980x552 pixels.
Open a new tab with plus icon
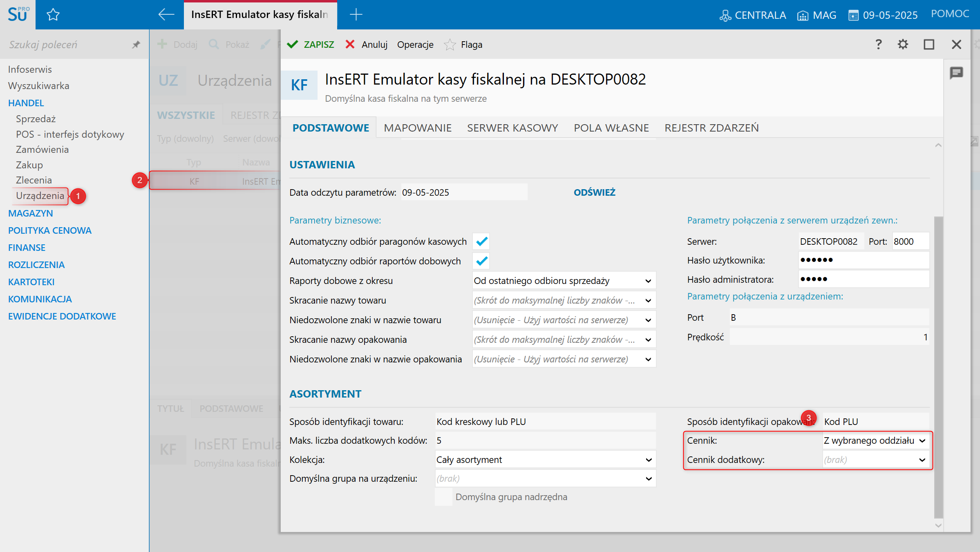coord(356,15)
